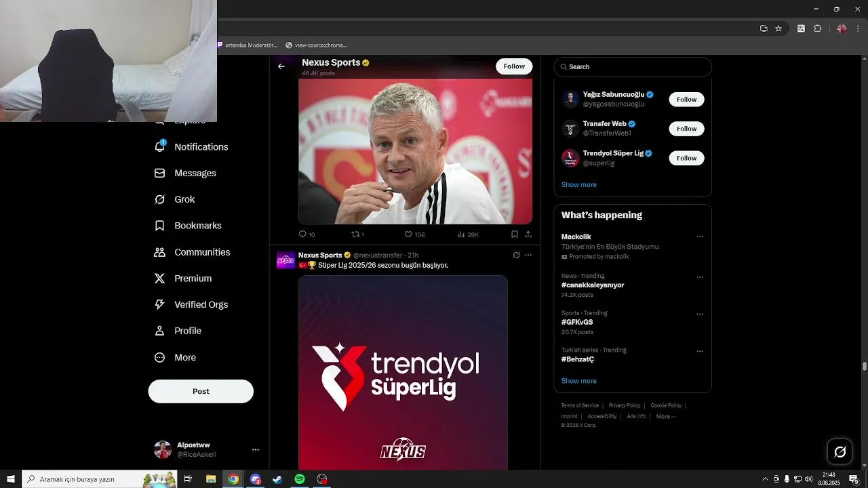This screenshot has width=868, height=488.
Task: Open Solskjaer photo in post
Action: tap(415, 151)
